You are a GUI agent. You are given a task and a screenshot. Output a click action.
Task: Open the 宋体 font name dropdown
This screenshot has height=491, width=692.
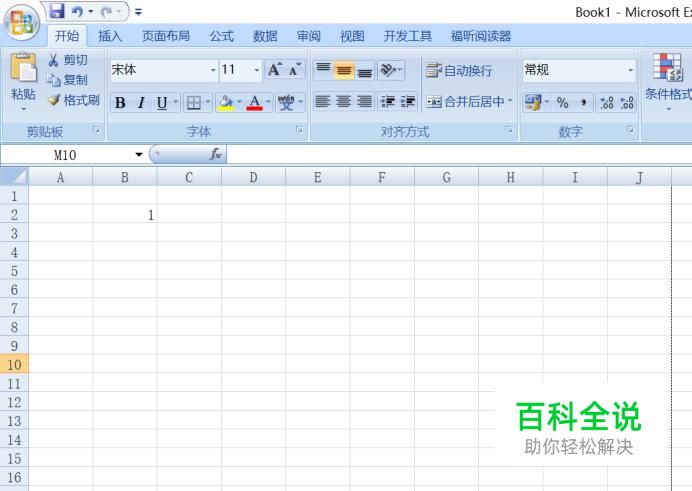(213, 70)
